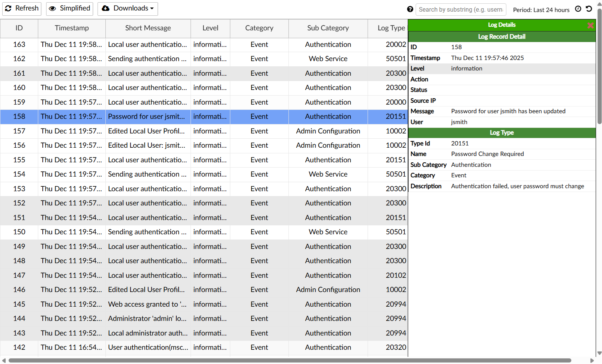
Task: Open the time period clock icon
Action: (x=578, y=9)
